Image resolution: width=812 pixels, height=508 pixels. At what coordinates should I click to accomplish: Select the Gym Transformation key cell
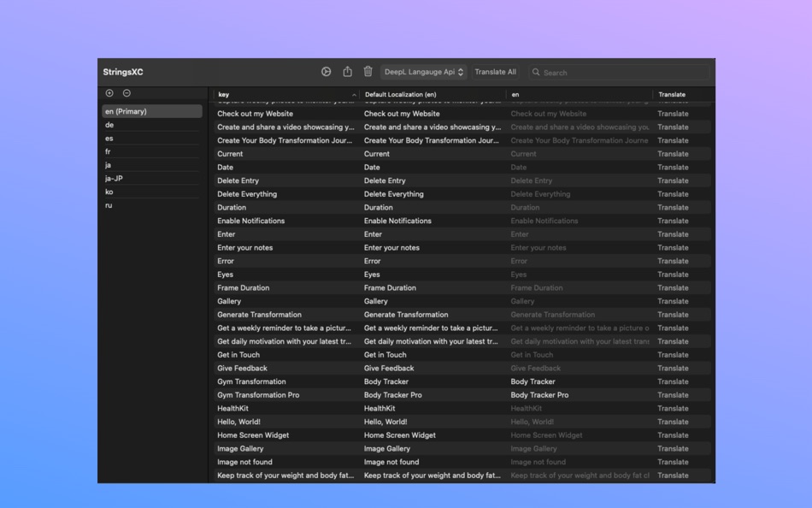tap(251, 381)
